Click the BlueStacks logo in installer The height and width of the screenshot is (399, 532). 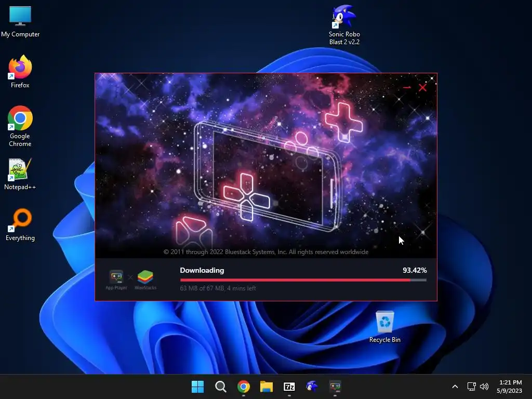(x=145, y=280)
